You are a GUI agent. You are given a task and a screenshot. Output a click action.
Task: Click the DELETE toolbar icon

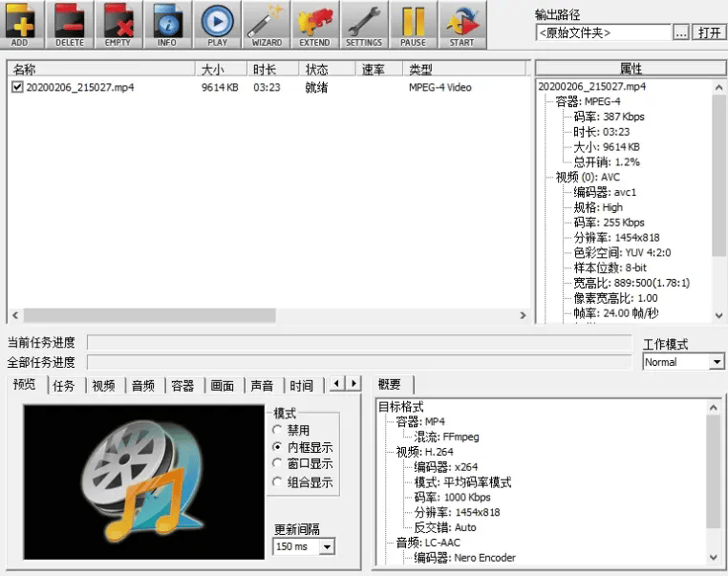pyautogui.click(x=70, y=24)
